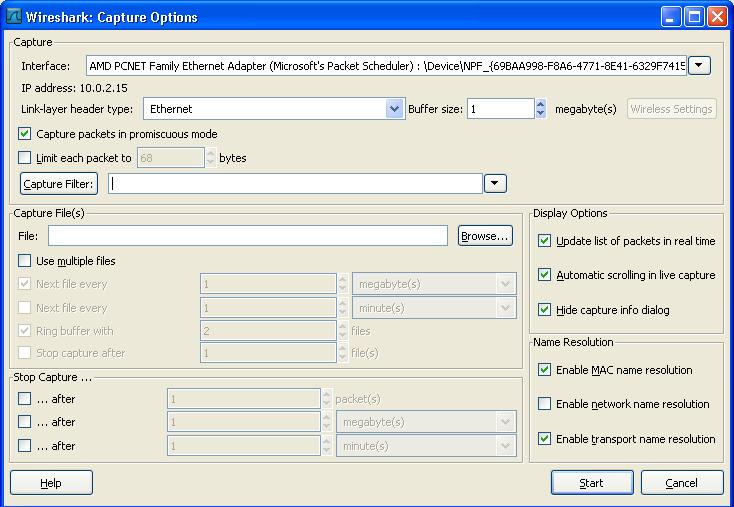This screenshot has height=507, width=734.
Task: Click the IP address 10.0.2.15 text
Action: [x=74, y=88]
